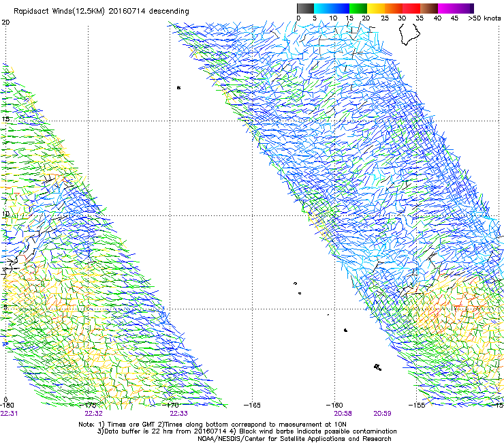Click the island cluster near -158 longitude
This screenshot has height=443, width=504.
(x=378, y=367)
